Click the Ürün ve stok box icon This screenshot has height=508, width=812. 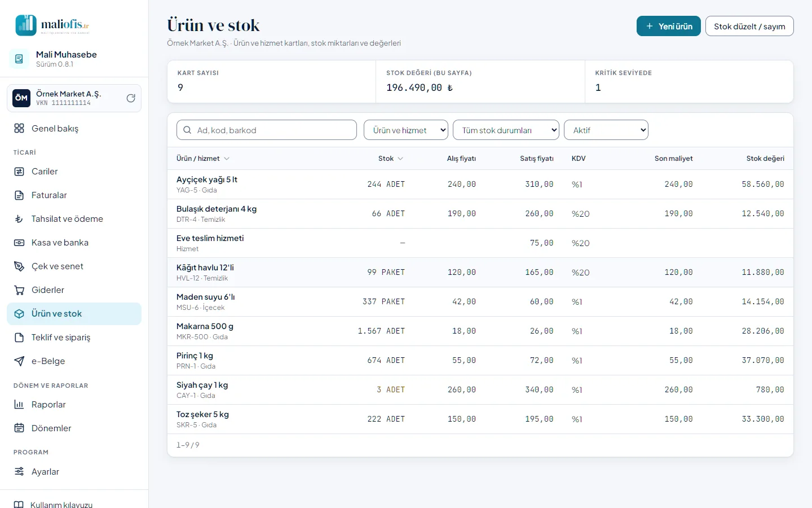(19, 314)
